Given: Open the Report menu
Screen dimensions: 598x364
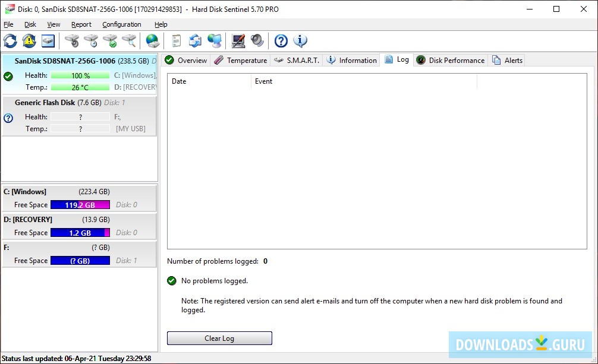Looking at the screenshot, I should pyautogui.click(x=81, y=24).
